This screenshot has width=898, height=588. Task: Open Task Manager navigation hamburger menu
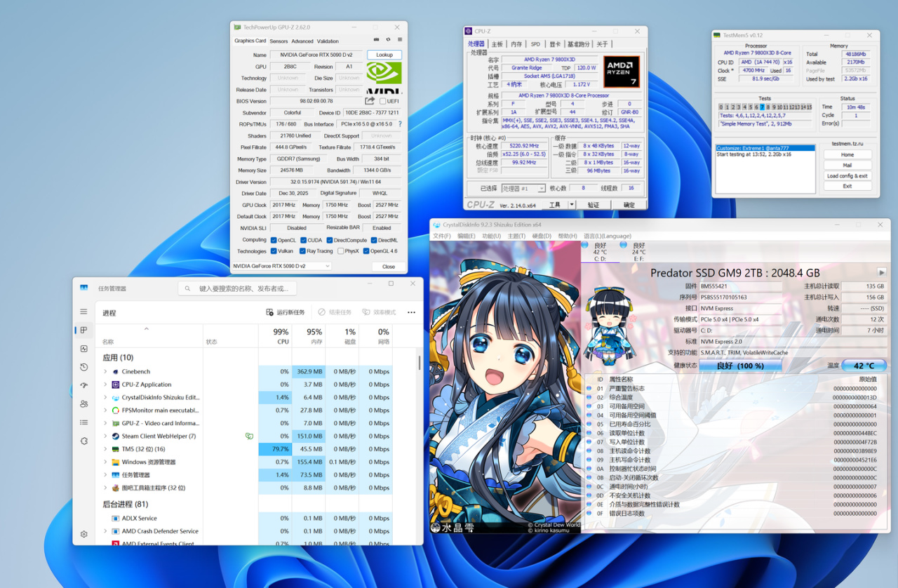tap(84, 312)
